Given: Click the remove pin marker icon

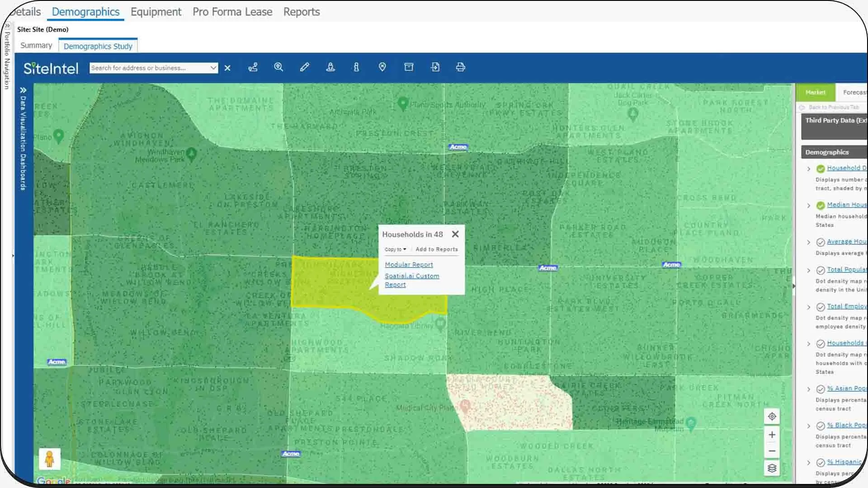Looking at the screenshot, I should [382, 67].
